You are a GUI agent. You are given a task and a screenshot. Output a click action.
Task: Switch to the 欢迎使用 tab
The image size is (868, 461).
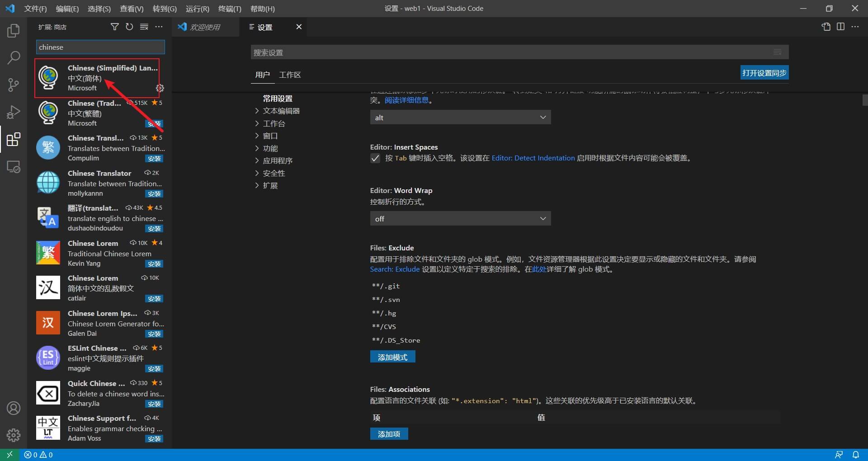(204, 27)
